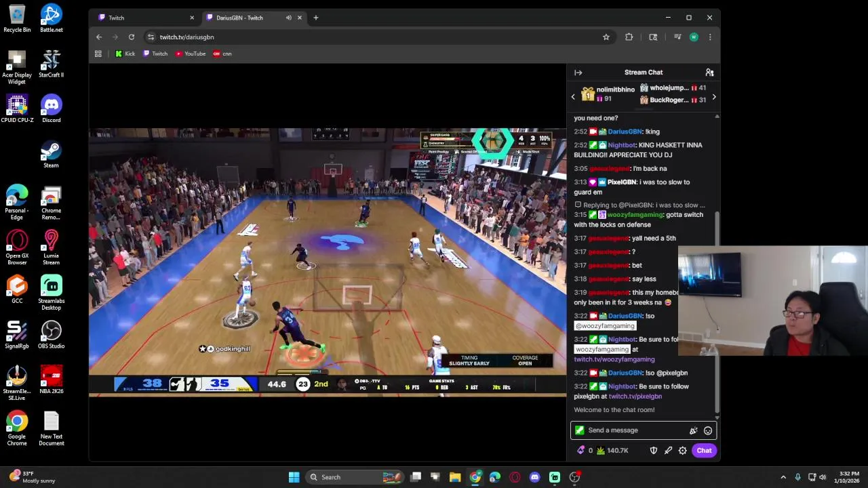The width and height of the screenshot is (868, 488).
Task: Click 'Welcome to the chat room!' text
Action: [x=614, y=410]
